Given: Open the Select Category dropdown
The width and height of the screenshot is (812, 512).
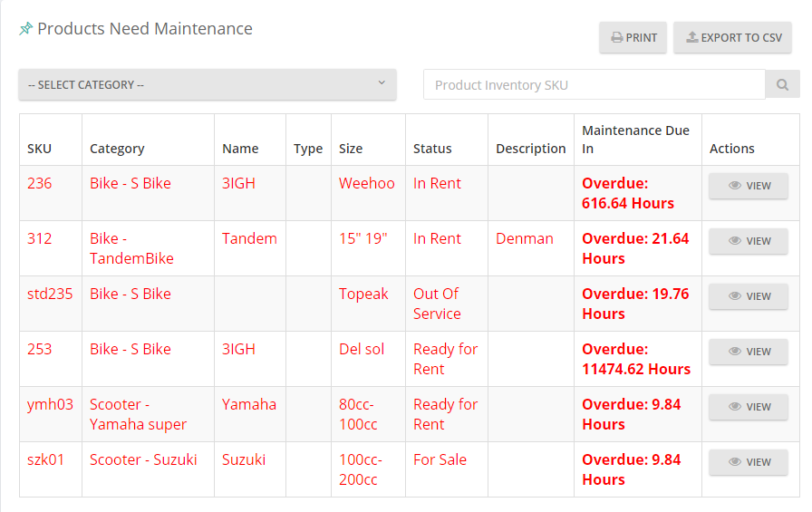Looking at the screenshot, I should (208, 84).
